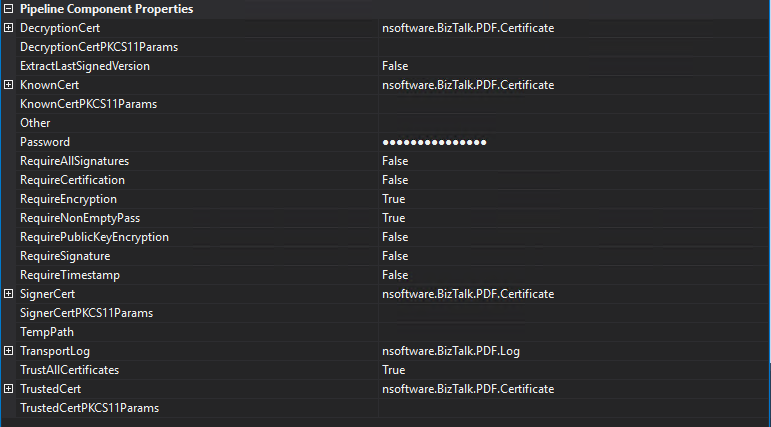The image size is (771, 427).
Task: Select the TrustedCertPKCS11Params value field
Action: pos(573,408)
